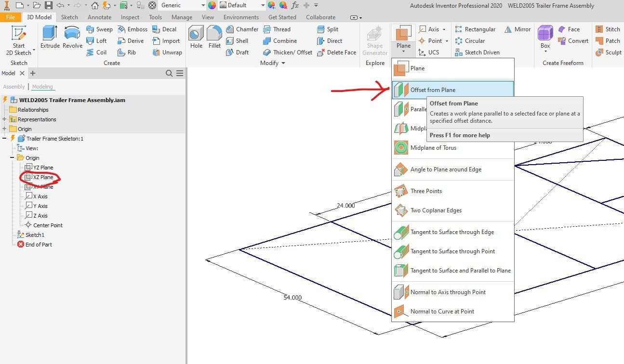Viewport: 624px width, 364px height.
Task: Open the Inspect ribbon tab
Action: [130, 17]
